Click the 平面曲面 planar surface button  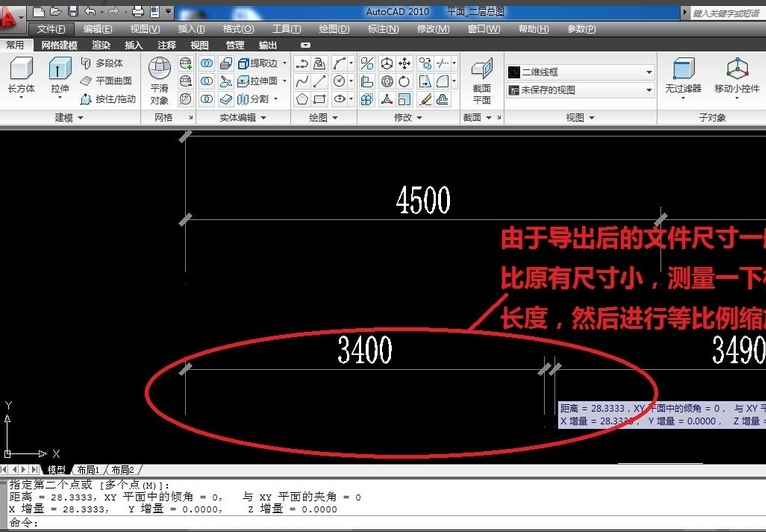point(106,81)
